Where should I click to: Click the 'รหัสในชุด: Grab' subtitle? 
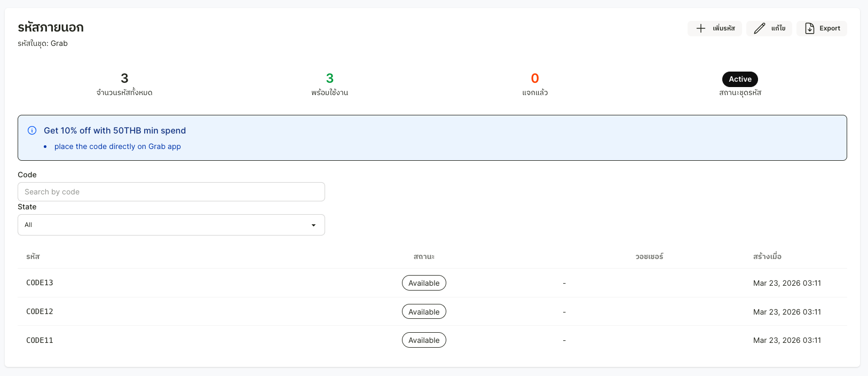tap(43, 43)
